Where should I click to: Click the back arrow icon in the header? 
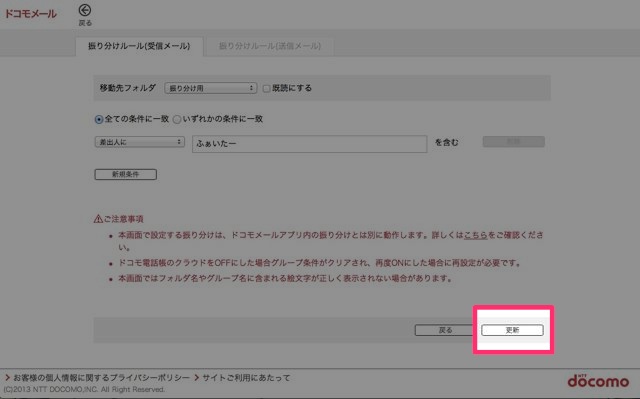coord(85,11)
